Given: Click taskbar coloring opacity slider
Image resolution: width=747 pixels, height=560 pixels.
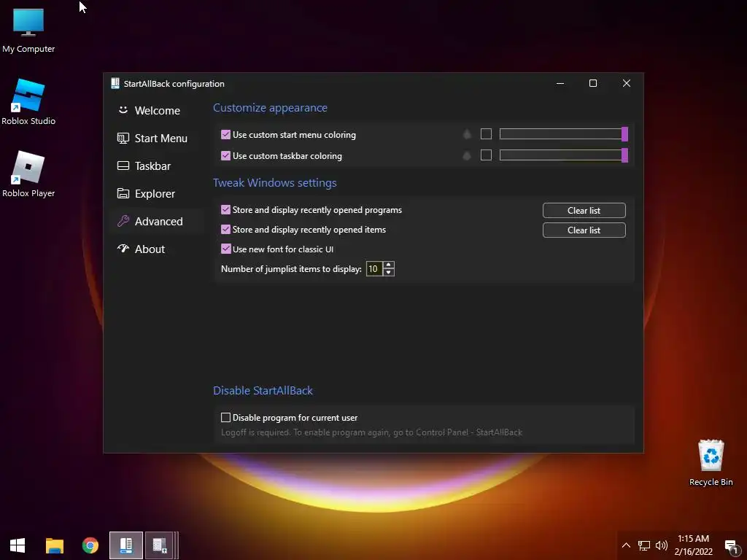Looking at the screenshot, I should pos(564,155).
